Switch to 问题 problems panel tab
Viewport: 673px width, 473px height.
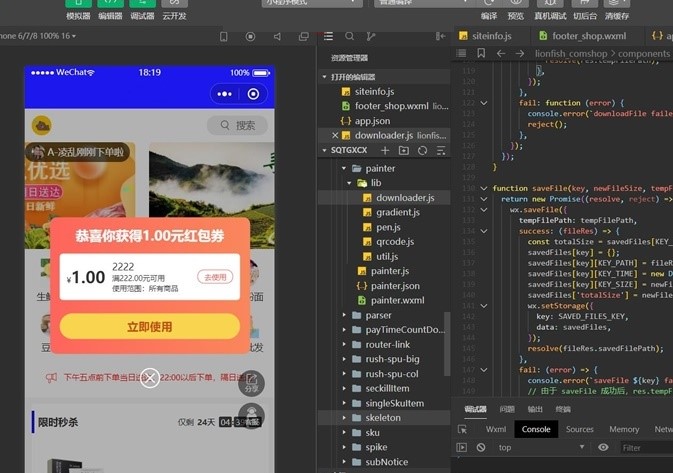tap(507, 409)
